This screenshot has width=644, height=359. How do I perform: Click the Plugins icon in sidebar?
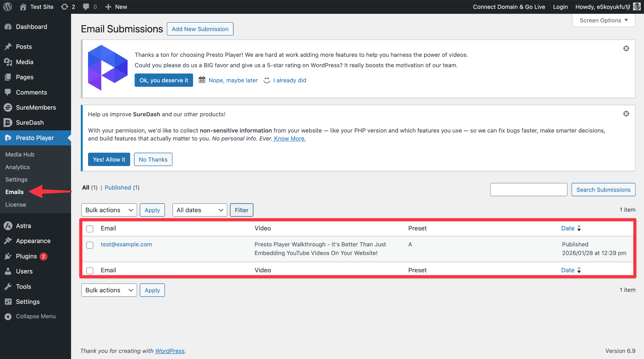coord(8,256)
